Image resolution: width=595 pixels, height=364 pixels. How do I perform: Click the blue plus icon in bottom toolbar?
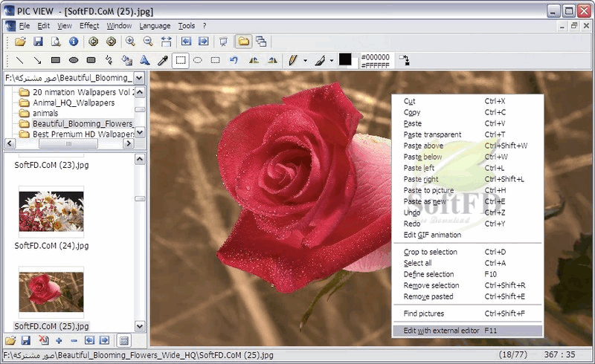click(x=59, y=340)
